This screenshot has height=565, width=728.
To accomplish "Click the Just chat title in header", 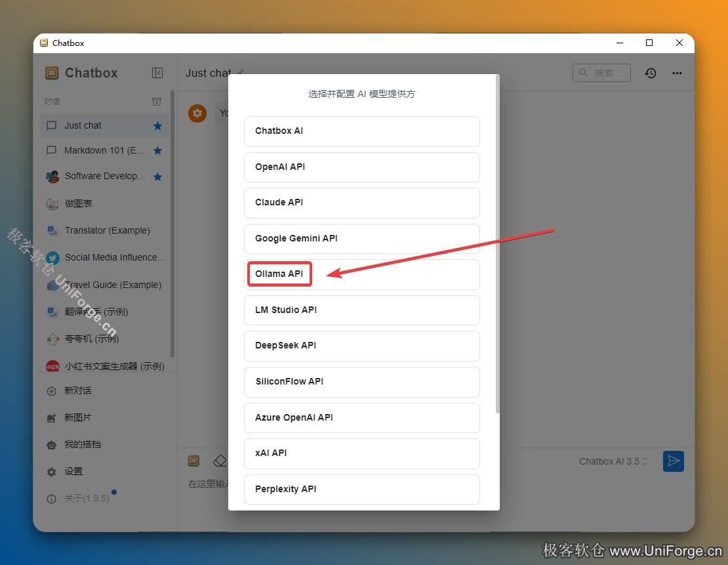I will coord(209,73).
